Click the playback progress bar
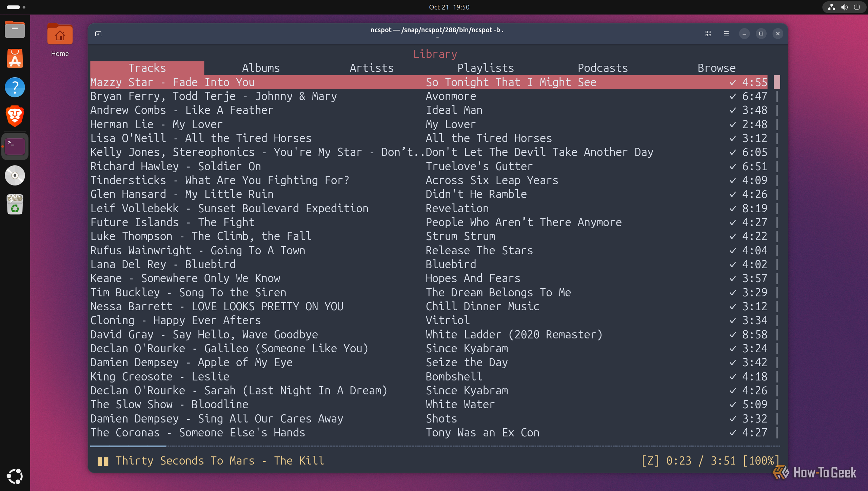Image resolution: width=868 pixels, height=491 pixels. coord(435,446)
